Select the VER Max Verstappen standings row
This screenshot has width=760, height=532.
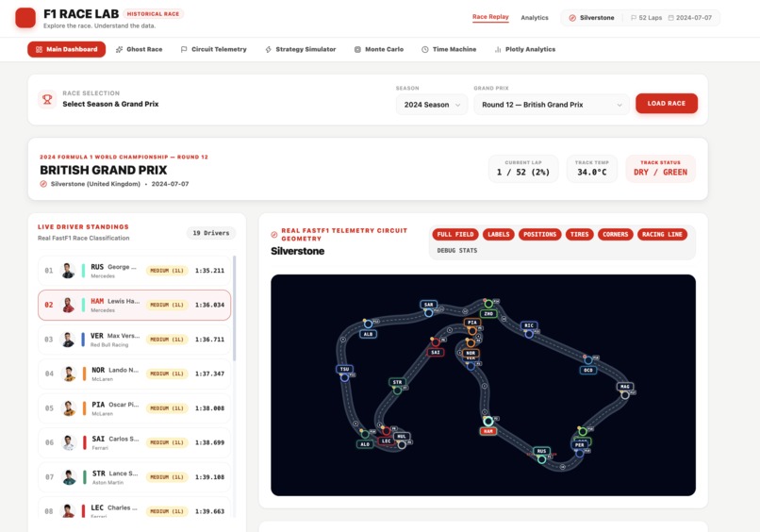(134, 340)
